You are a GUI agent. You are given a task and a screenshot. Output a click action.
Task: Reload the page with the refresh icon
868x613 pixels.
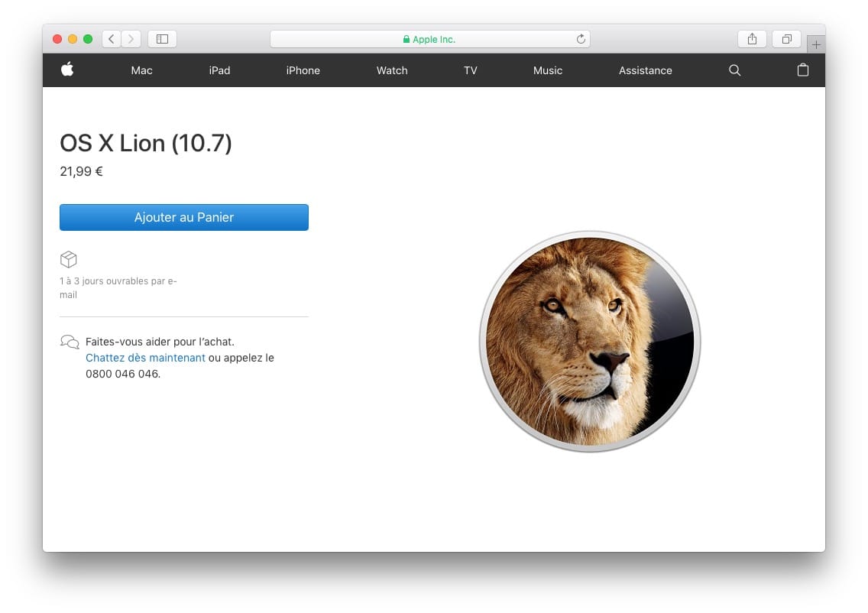click(x=581, y=39)
